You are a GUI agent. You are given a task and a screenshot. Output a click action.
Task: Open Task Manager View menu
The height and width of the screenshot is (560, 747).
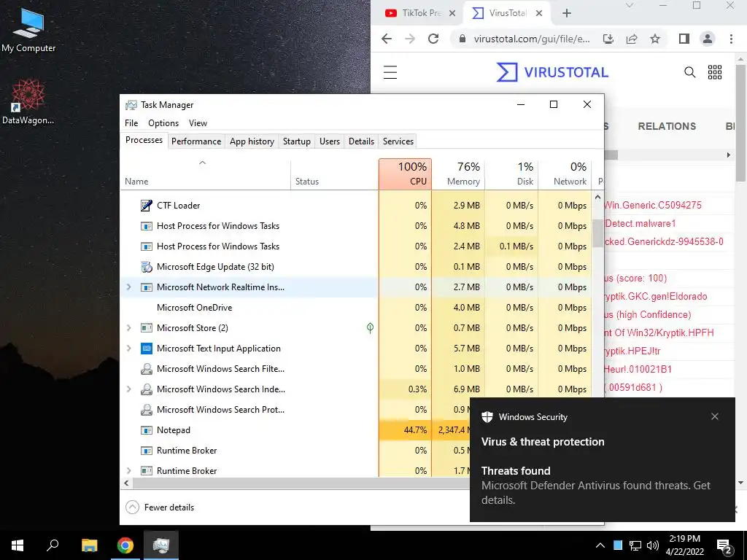(x=198, y=122)
